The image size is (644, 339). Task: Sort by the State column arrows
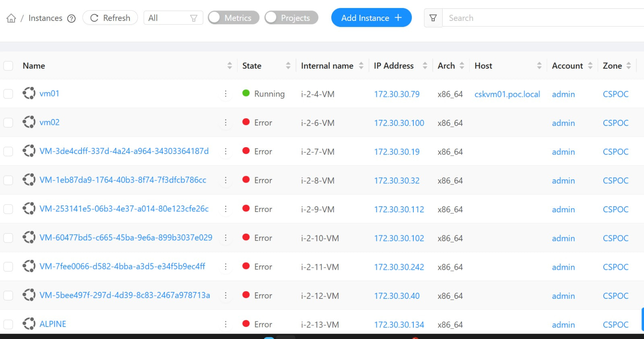pyautogui.click(x=288, y=66)
